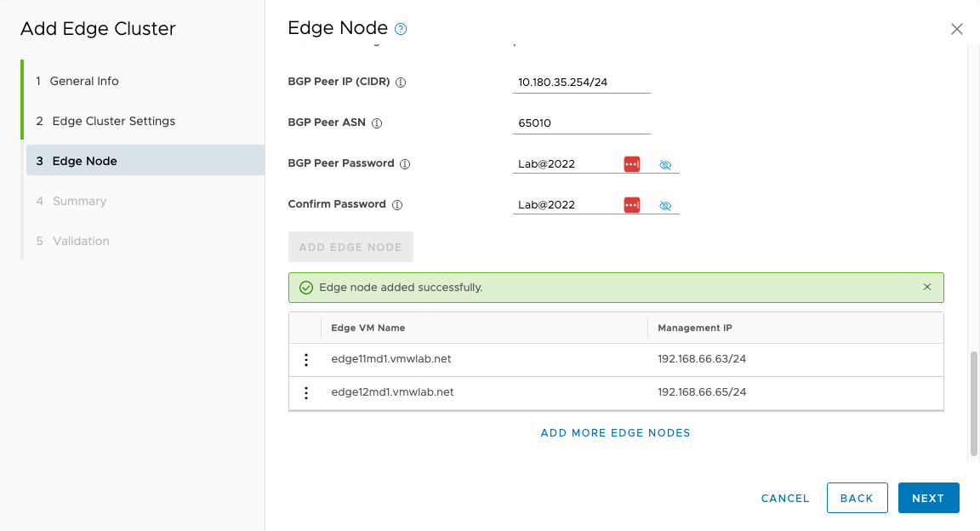Screen dimensions: 980x531
Task: Click the BGP Peer ASN info icon
Action: click(x=377, y=123)
